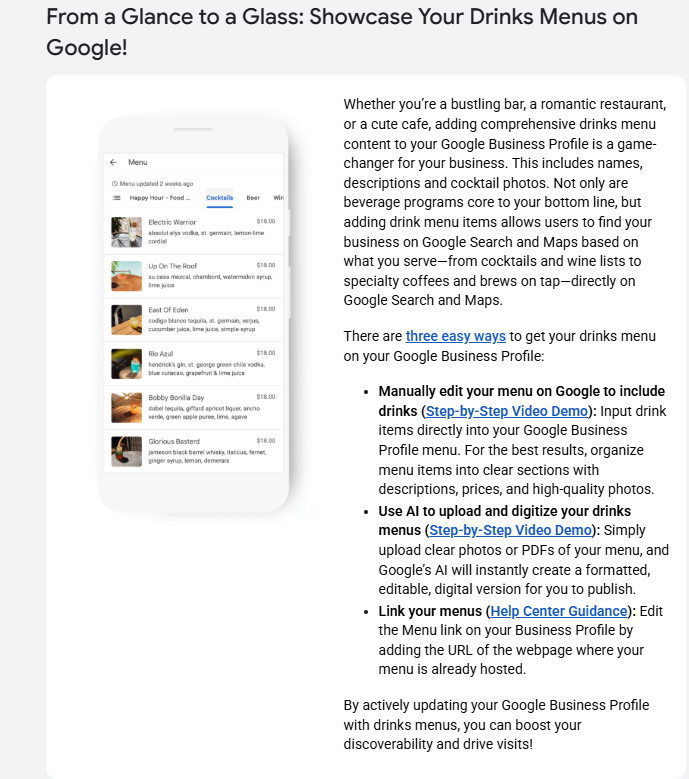Select the Happy Hour - Food tab
The height and width of the screenshot is (779, 689).
click(160, 198)
